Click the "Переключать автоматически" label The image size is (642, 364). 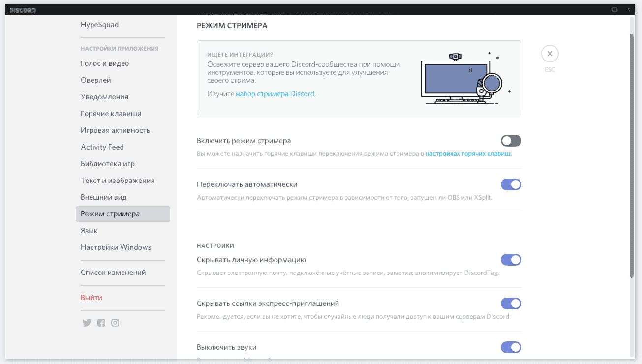click(247, 184)
